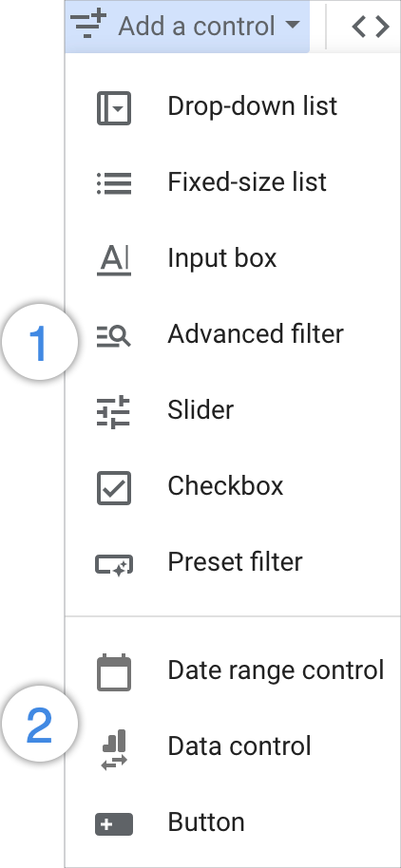Click the Preset filter sparkle icon
Image resolution: width=401 pixels, height=868 pixels.
114,565
